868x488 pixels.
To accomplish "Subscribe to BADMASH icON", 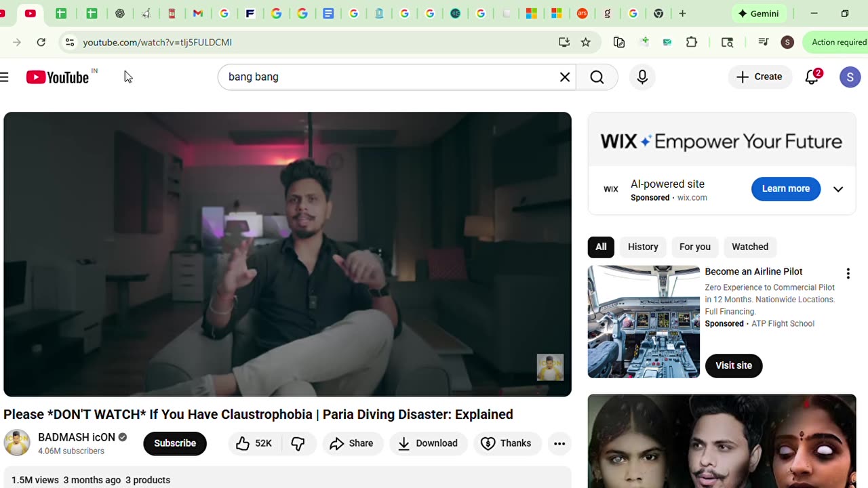I will (175, 443).
